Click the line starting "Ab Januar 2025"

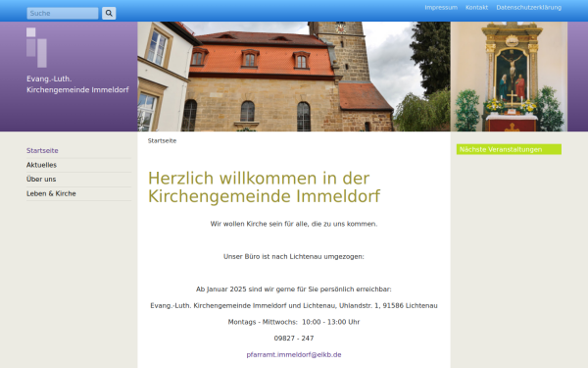coord(294,289)
